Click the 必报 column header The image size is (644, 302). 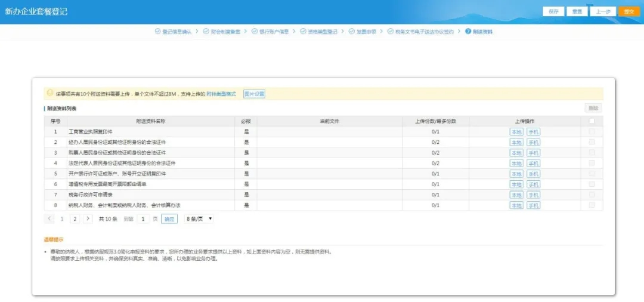click(246, 121)
